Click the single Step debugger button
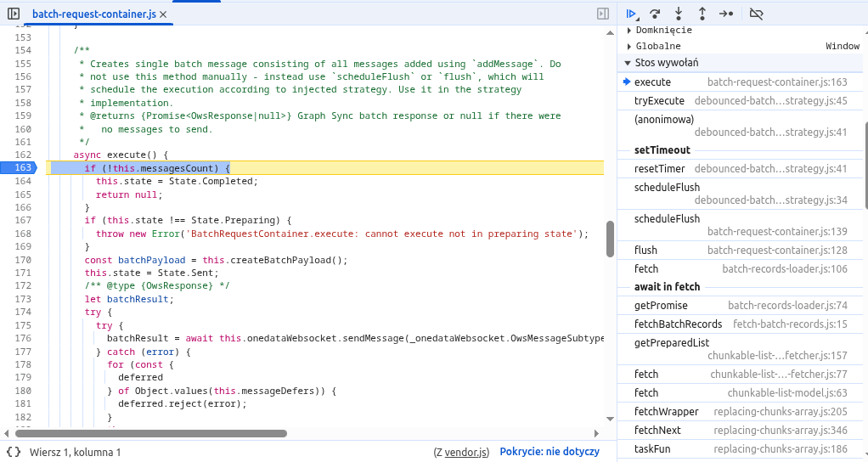The width and height of the screenshot is (868, 462). 726,14
